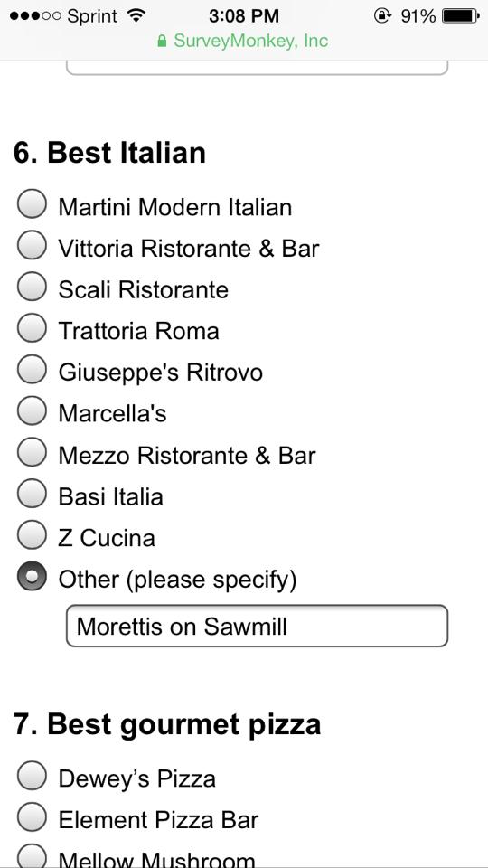
Task: Choose Vittoria Ristorante & Bar option
Action: [x=32, y=245]
